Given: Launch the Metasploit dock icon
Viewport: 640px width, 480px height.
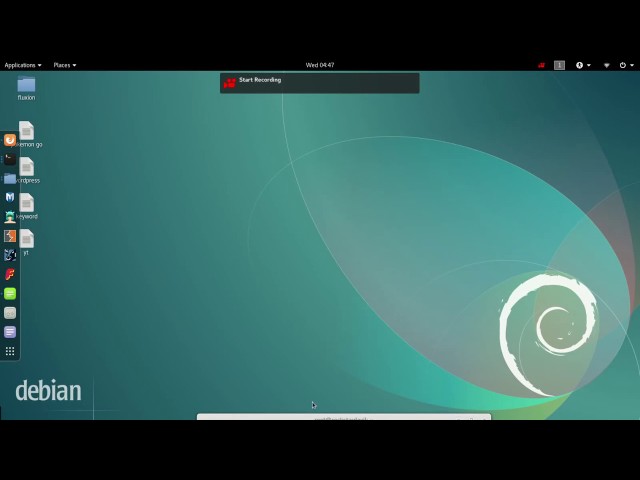Looking at the screenshot, I should (x=10, y=198).
